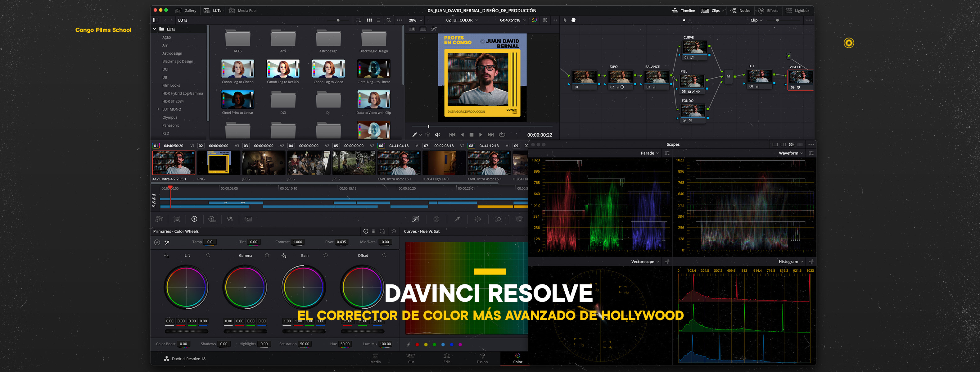
Task: Switch to the Edit page
Action: 447,358
